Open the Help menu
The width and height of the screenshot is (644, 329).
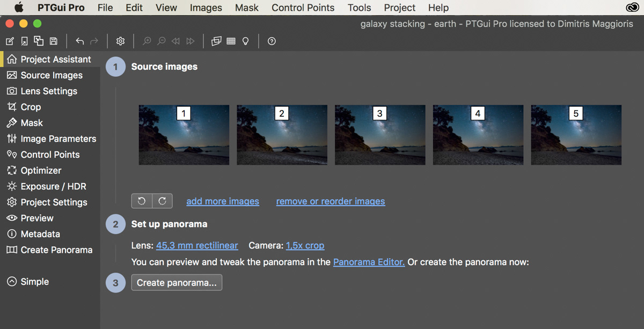[438, 8]
